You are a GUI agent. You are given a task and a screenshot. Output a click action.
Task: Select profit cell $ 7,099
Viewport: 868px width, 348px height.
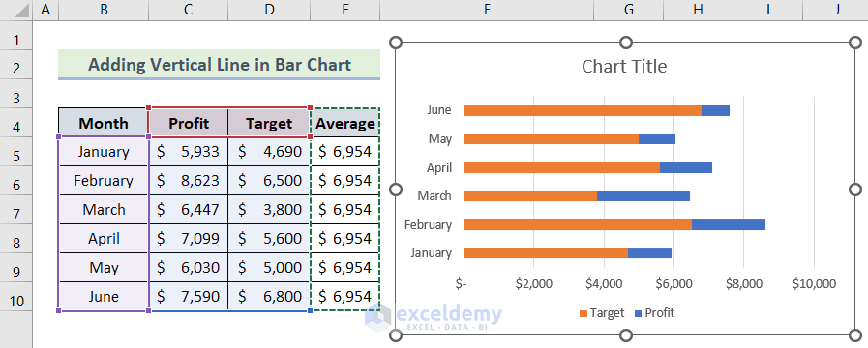[x=189, y=238]
